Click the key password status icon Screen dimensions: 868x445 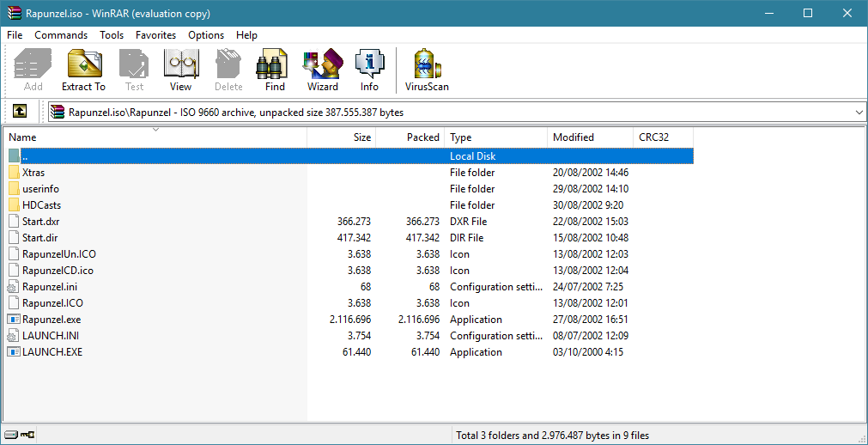tap(27, 435)
